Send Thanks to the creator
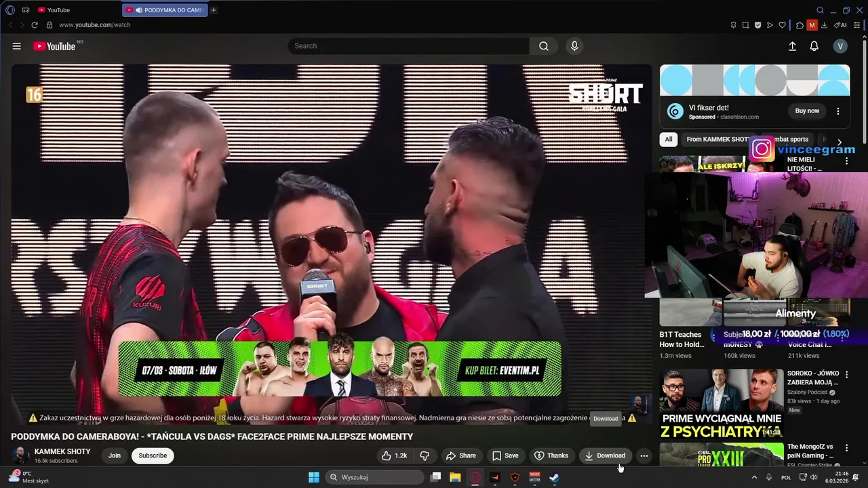The height and width of the screenshot is (488, 868). click(x=551, y=455)
